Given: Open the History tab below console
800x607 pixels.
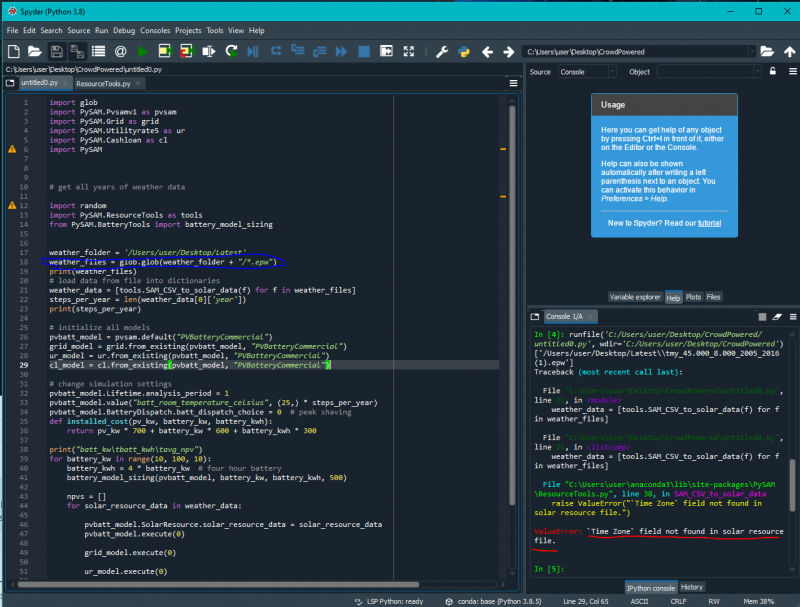Looking at the screenshot, I should click(x=692, y=587).
